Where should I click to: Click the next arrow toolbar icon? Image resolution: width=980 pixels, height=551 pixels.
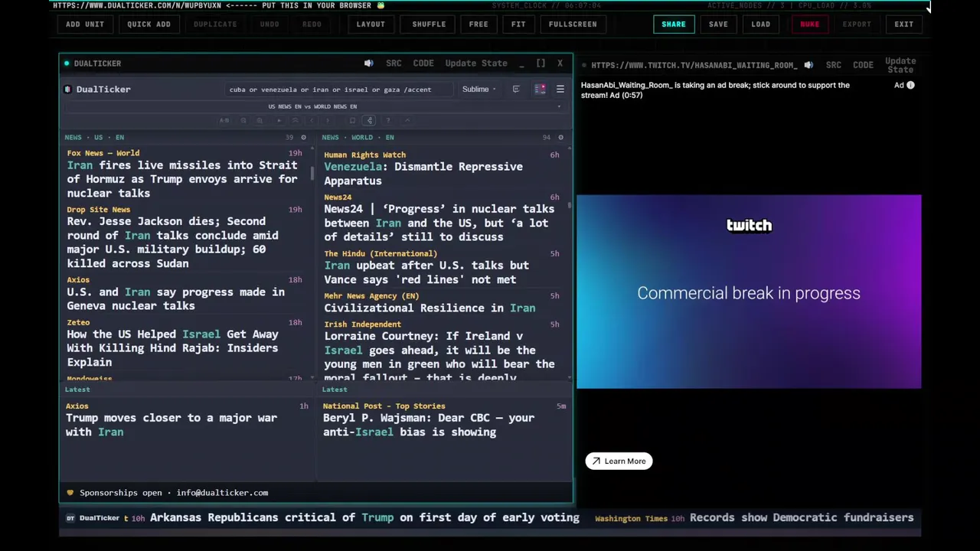click(x=328, y=120)
